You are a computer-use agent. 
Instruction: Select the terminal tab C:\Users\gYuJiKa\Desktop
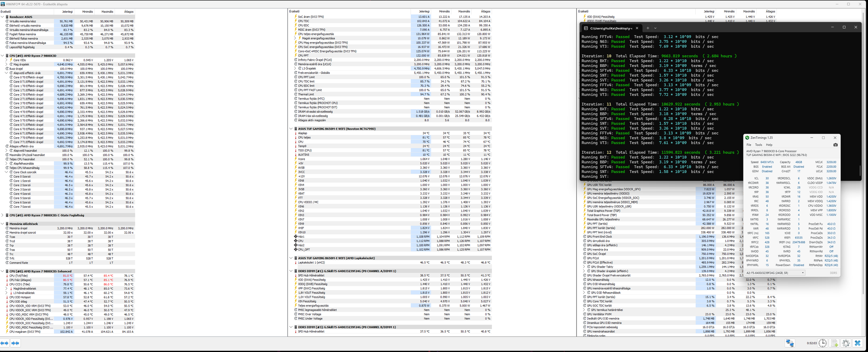pos(611,28)
